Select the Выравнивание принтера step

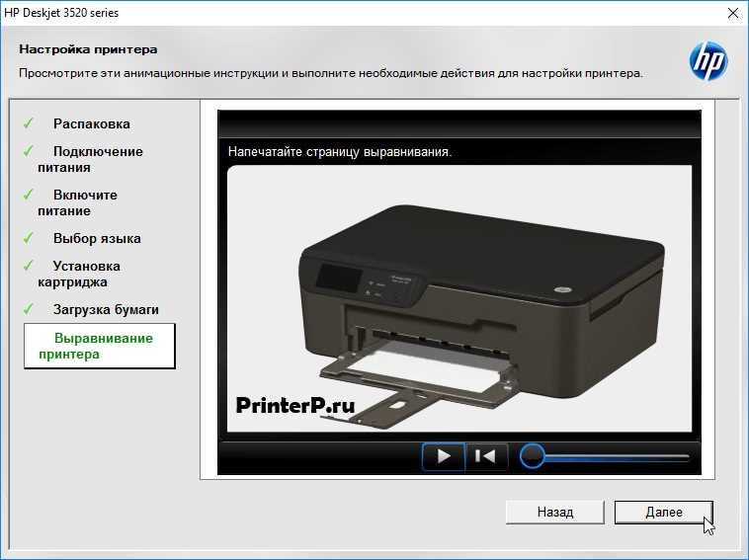[x=99, y=346]
